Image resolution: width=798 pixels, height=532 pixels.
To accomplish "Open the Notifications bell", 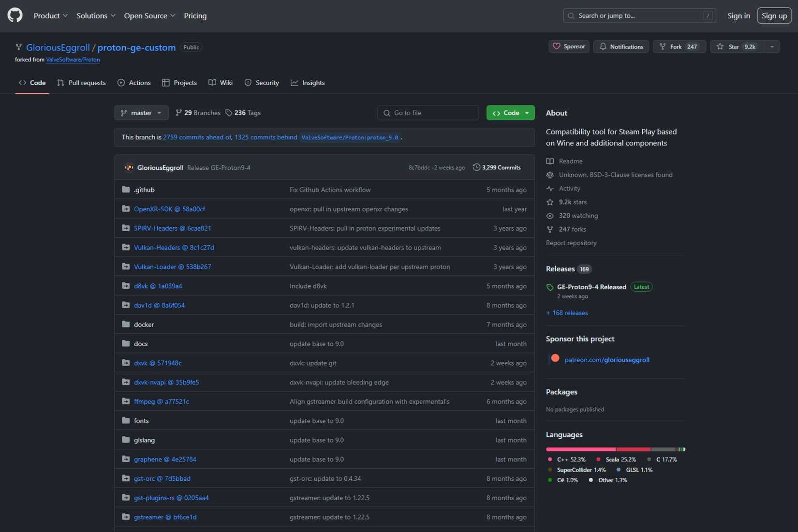I will pos(603,46).
